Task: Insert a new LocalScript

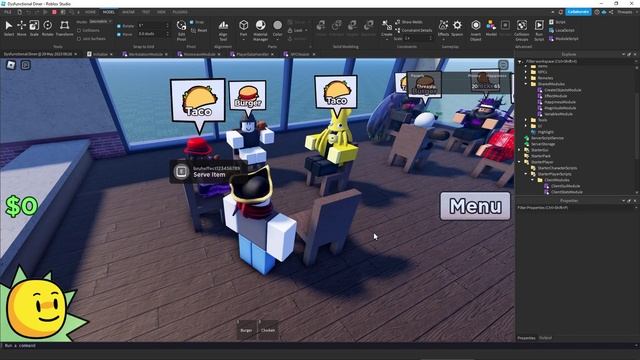Action: [562, 30]
